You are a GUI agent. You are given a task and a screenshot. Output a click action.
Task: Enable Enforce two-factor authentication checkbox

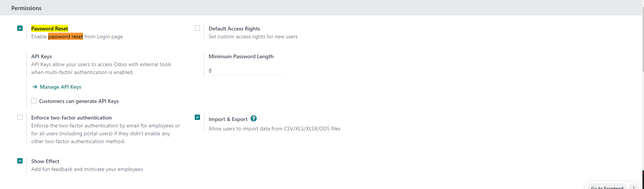tap(20, 117)
